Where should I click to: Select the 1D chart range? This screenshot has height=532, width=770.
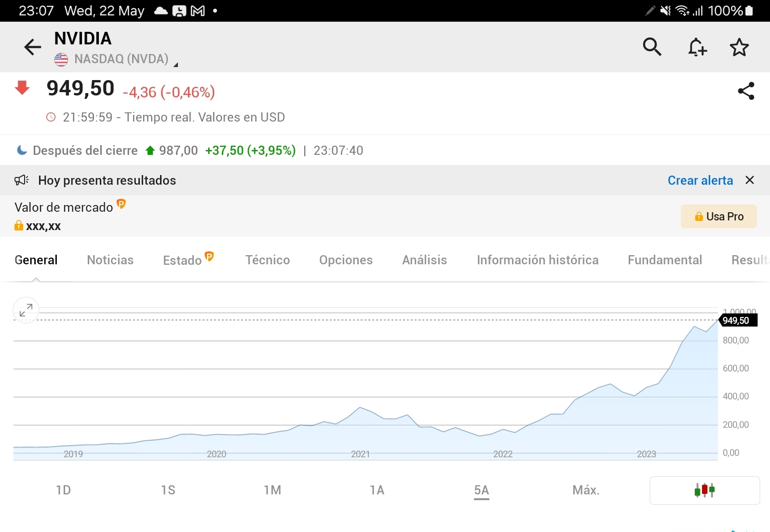tap(63, 490)
